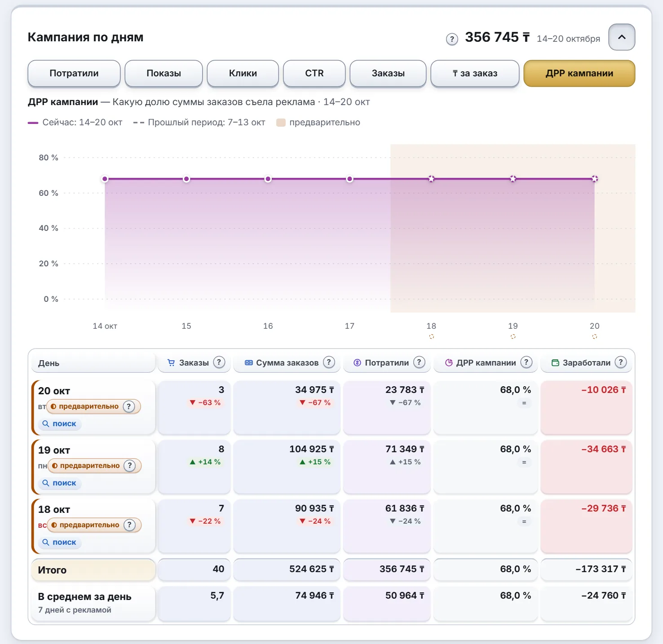
Task: Click the beige предварительно legend swatch
Action: coord(281,123)
